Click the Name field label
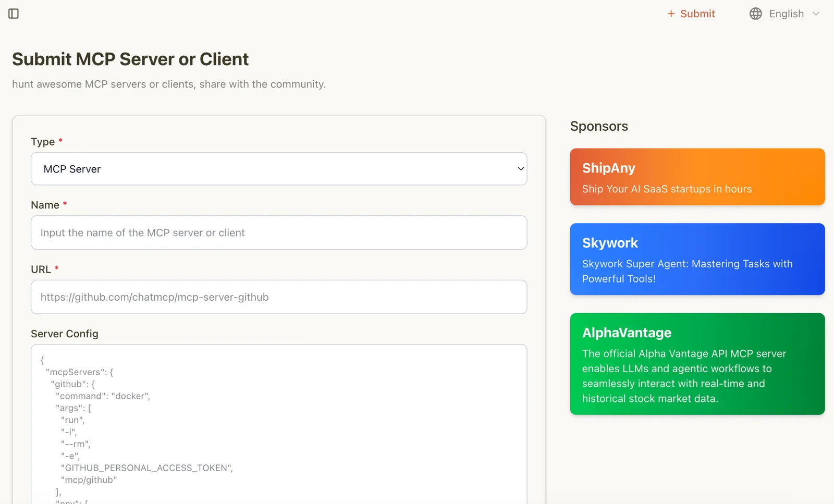 click(45, 205)
